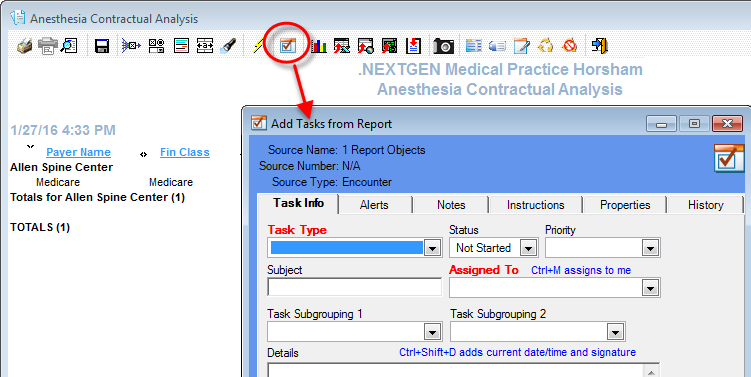
Task: Open the Task Subgrouping 1 dropdown
Action: tap(432, 332)
